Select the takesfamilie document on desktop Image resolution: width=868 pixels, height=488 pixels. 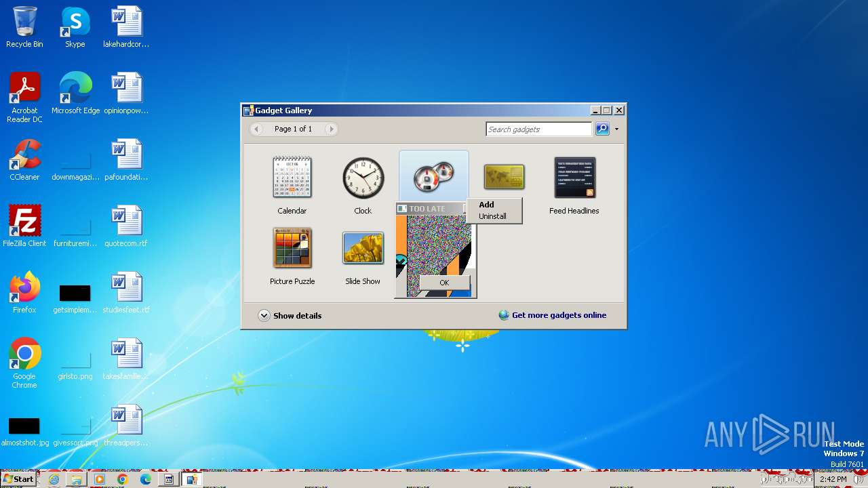coord(126,359)
